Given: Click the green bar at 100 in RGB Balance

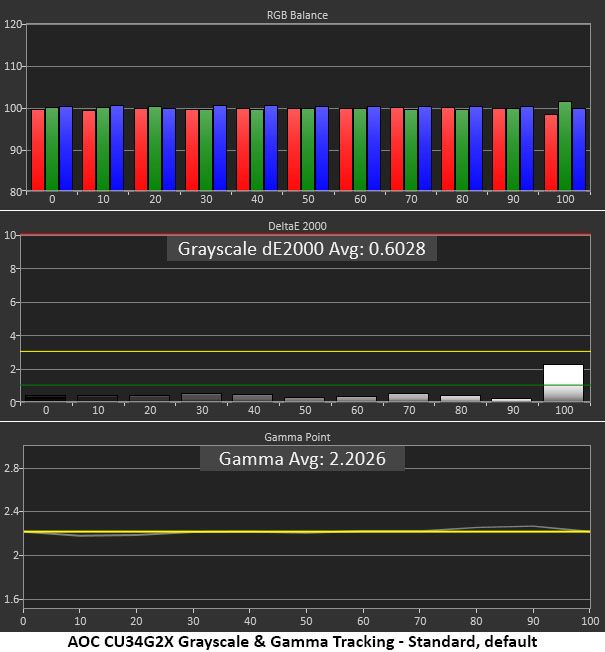Looking at the screenshot, I should [x=565, y=146].
